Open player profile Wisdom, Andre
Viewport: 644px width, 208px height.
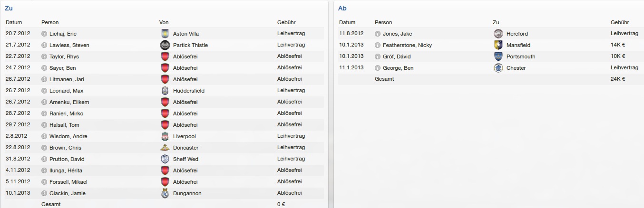(68, 136)
